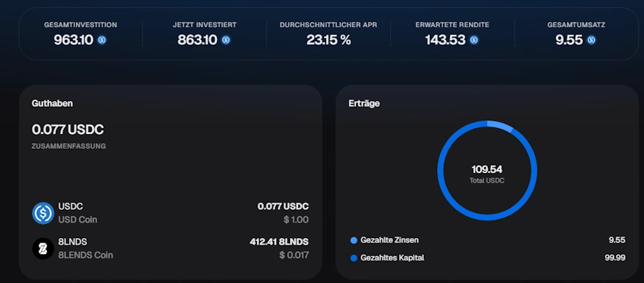The height and width of the screenshot is (283, 644).
Task: Select the USD Coin logo in Guthaben
Action: pos(43,213)
